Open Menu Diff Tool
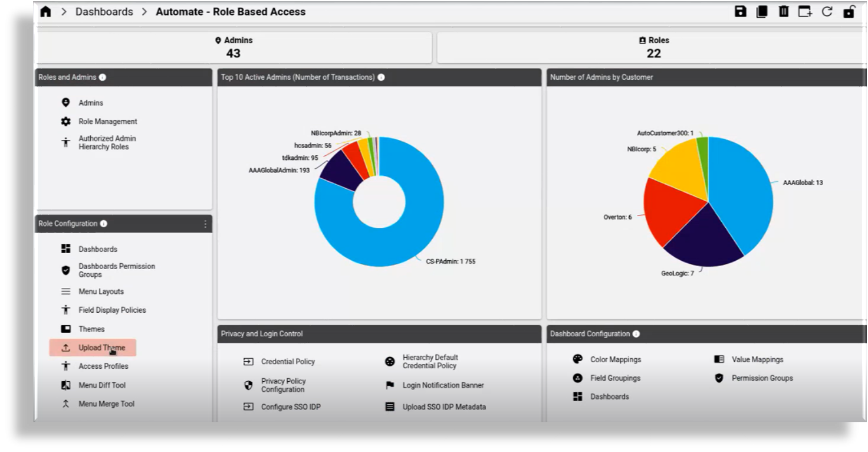868x452 pixels. [x=101, y=385]
